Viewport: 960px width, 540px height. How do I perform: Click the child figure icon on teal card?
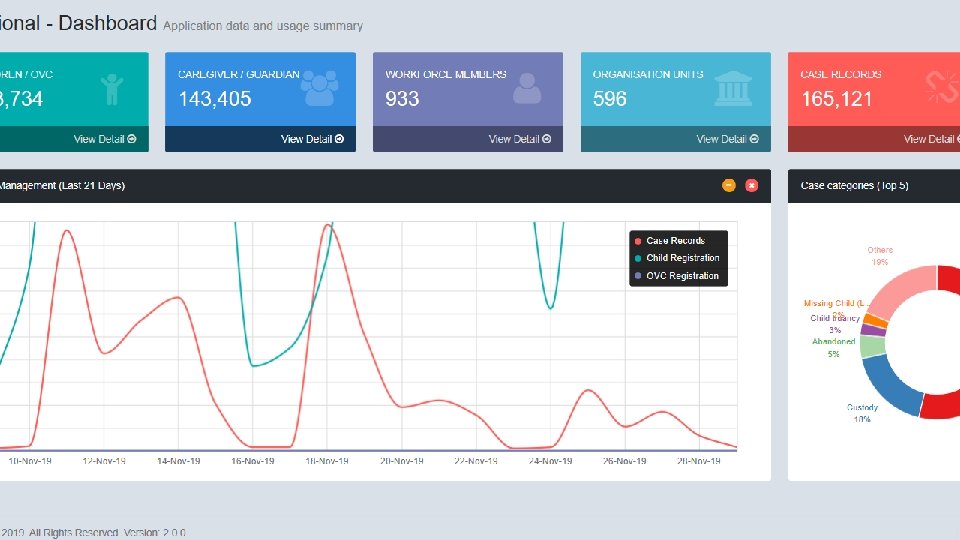coord(112,89)
